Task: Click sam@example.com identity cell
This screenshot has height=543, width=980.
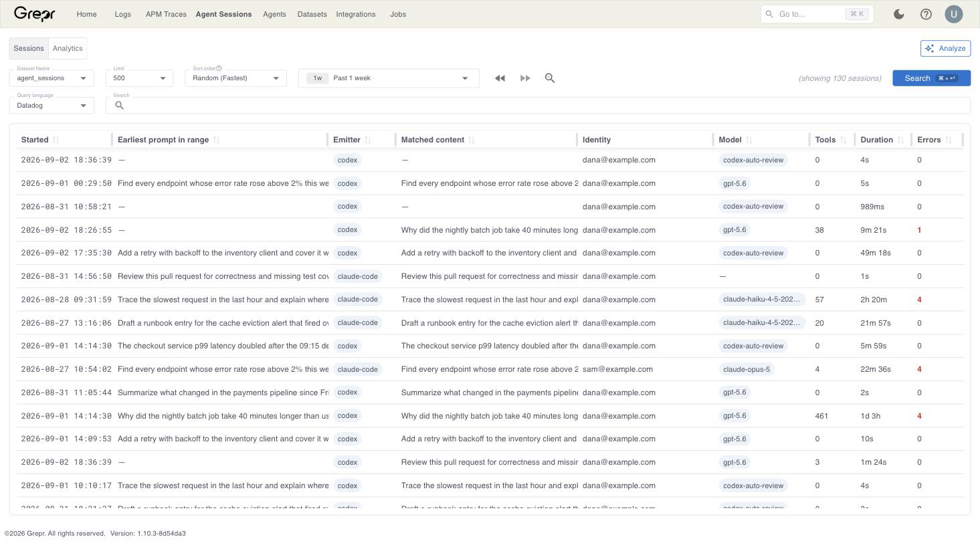Action: (617, 369)
